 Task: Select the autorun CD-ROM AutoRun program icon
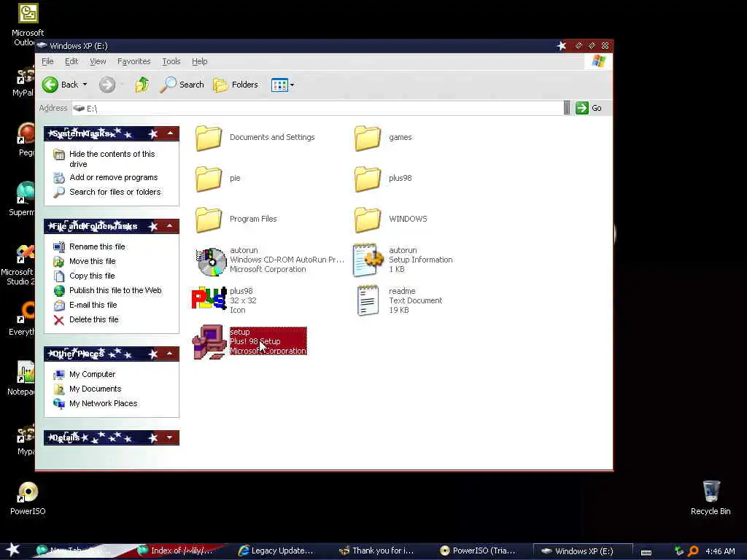coord(211,262)
